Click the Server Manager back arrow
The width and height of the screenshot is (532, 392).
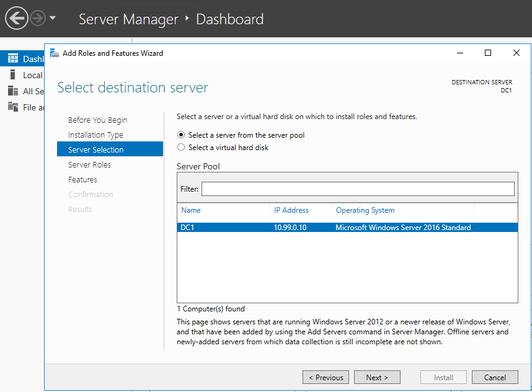coord(16,19)
